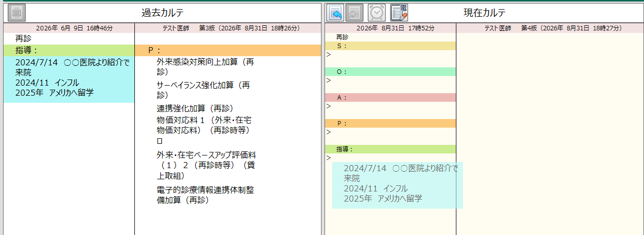Select 再診 in the past chart

(x=23, y=38)
